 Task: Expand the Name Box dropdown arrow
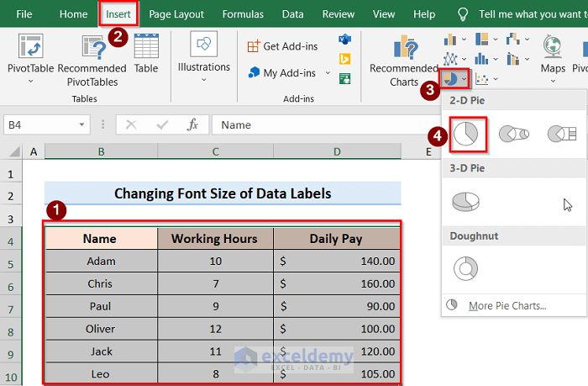pos(81,124)
